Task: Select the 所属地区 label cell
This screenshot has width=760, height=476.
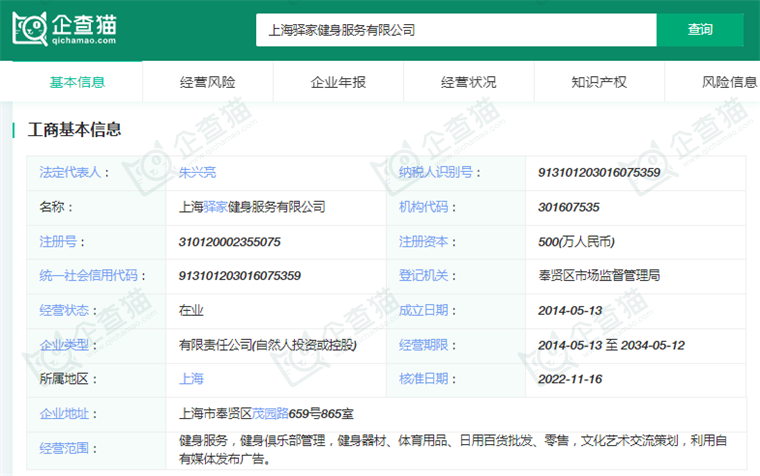Action: click(x=96, y=380)
